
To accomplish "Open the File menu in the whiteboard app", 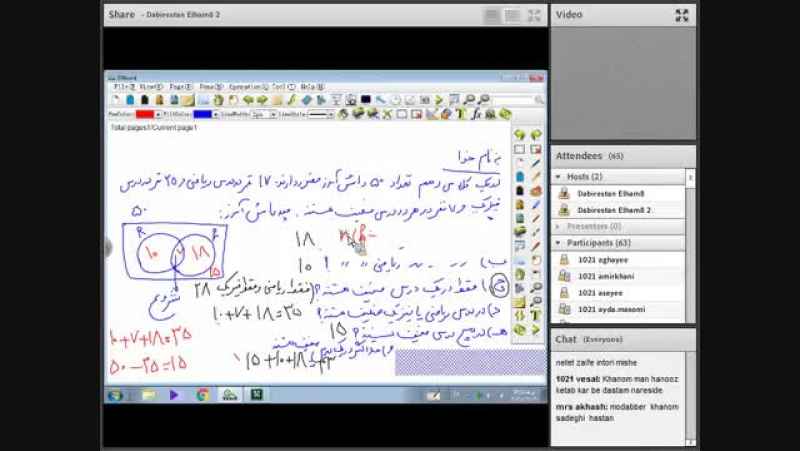I will 124,87.
